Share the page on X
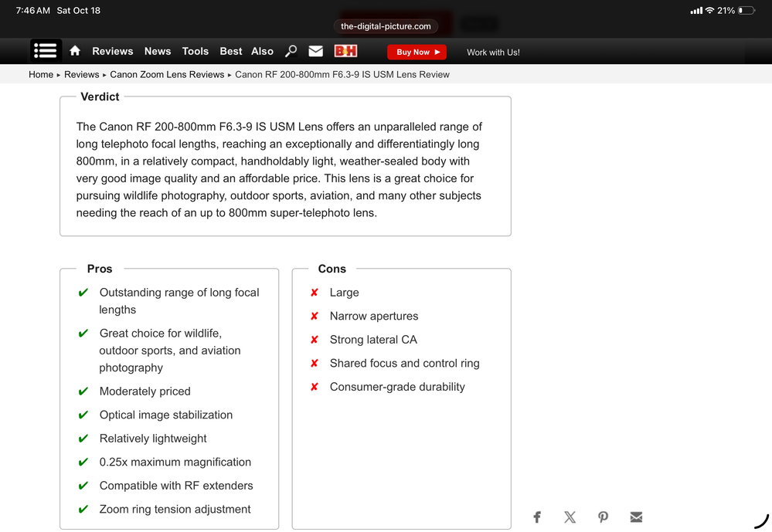 (x=570, y=517)
